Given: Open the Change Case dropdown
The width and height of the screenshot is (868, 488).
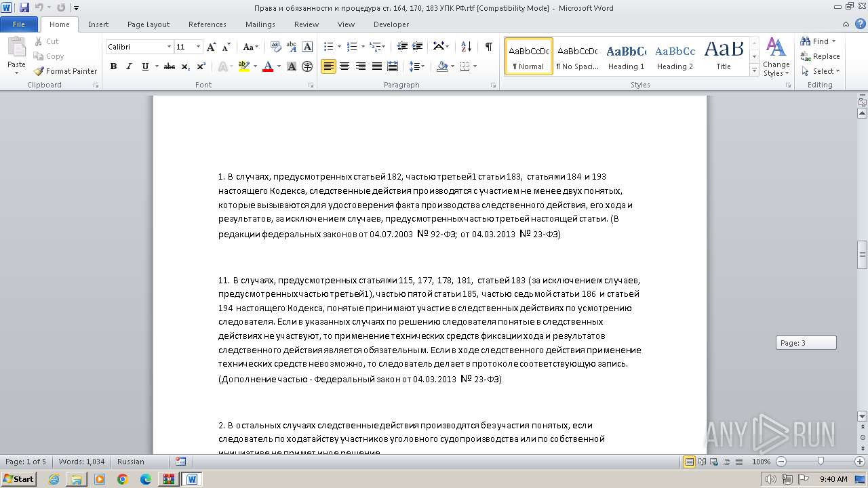Looking at the screenshot, I should coord(250,47).
